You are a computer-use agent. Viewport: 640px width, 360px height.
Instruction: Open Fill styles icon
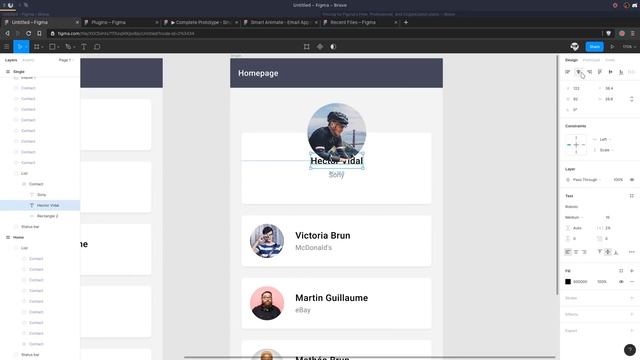pyautogui.click(x=621, y=271)
